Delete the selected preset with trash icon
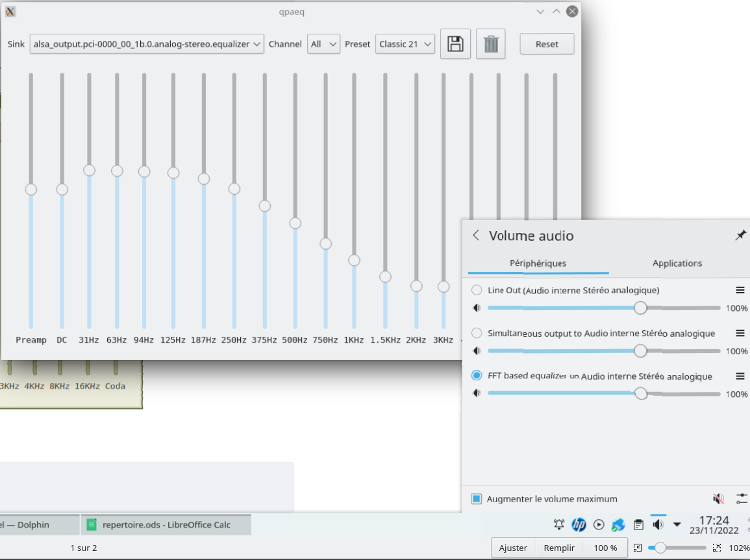Screen dimensions: 750x560 point(491,44)
